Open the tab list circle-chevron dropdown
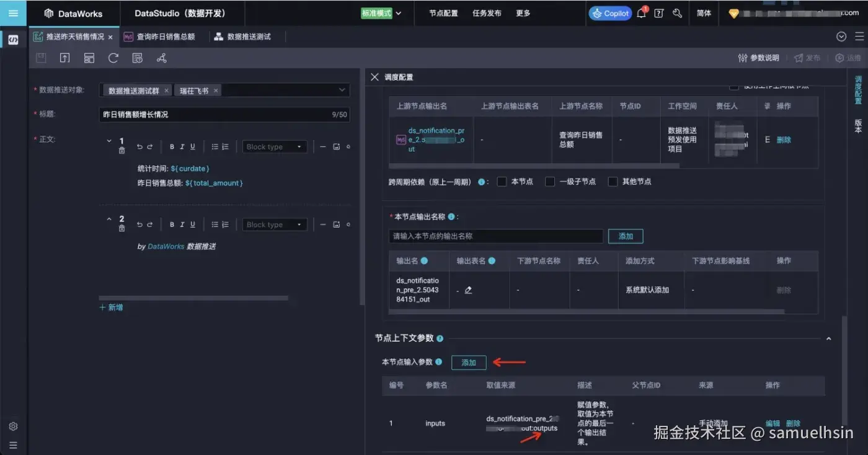Screen dimensions: 868x455 point(841,37)
